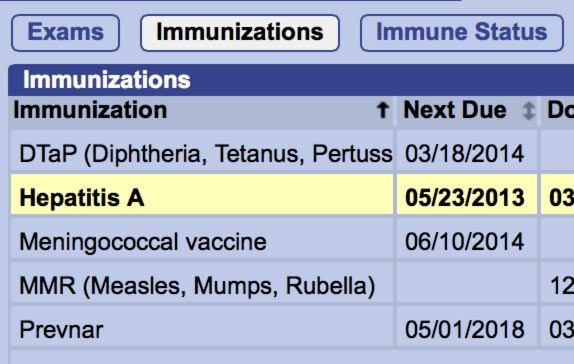Switch to the Immunizations tab
574x364 pixels.
click(240, 33)
